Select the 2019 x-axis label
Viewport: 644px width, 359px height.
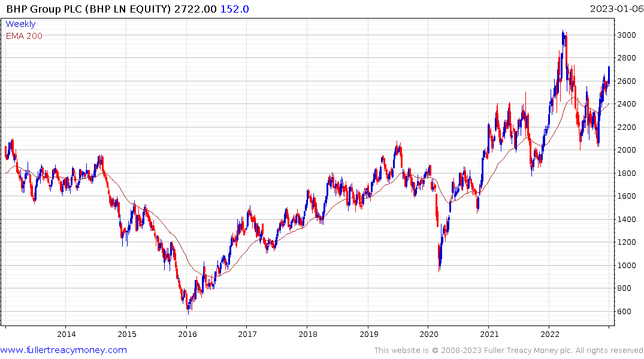(x=369, y=334)
